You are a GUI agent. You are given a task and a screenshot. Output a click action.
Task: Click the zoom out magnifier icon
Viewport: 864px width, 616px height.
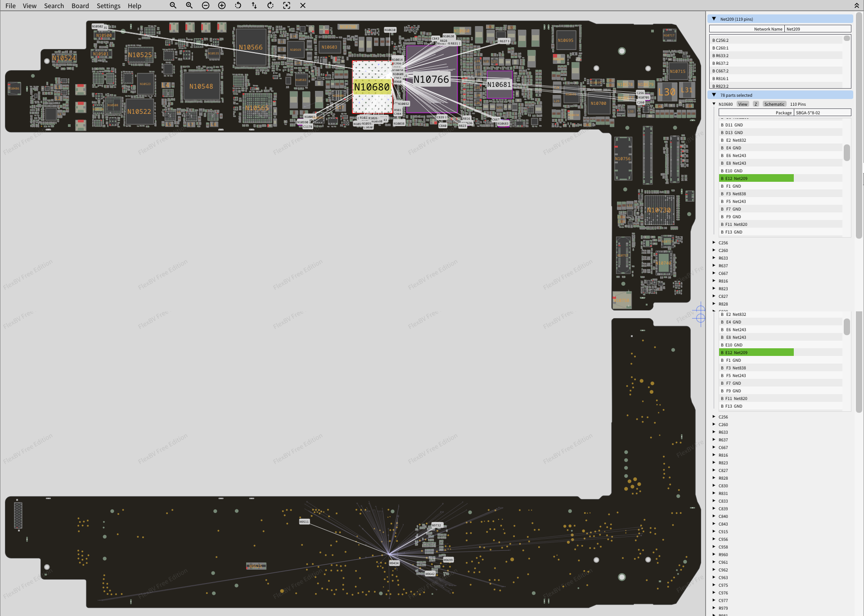[173, 5]
